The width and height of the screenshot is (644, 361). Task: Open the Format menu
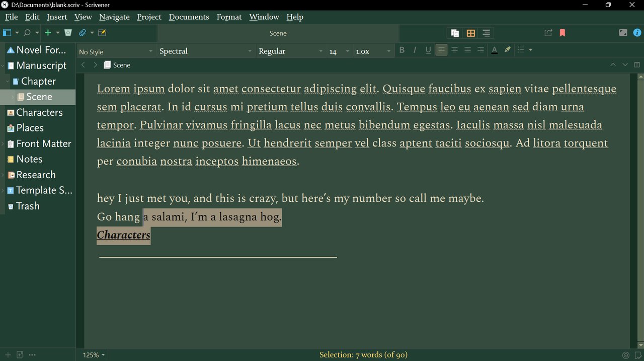coord(229,17)
